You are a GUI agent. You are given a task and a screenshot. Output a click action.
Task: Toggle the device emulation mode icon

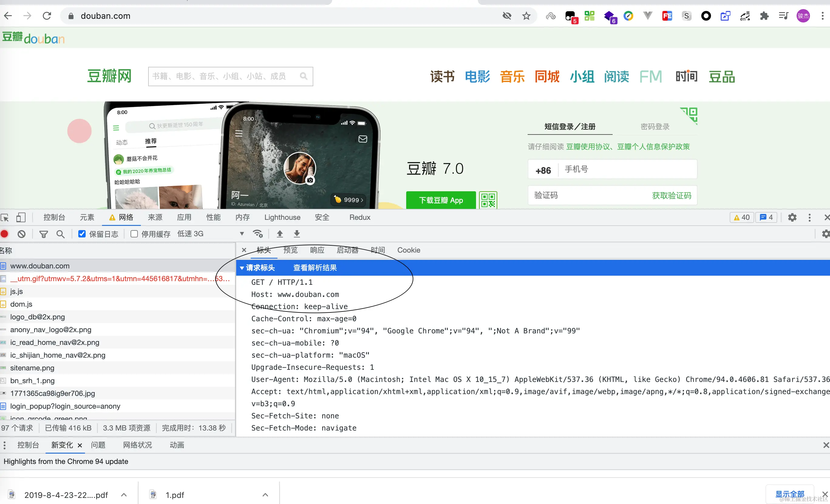tap(21, 218)
